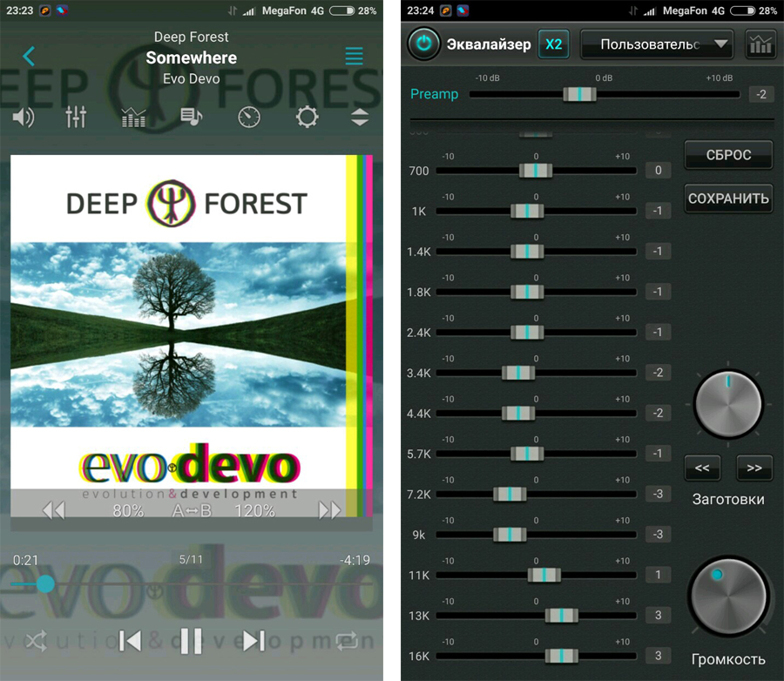Toggle shuffle playback
Image resolution: width=784 pixels, height=681 pixels.
(37, 641)
